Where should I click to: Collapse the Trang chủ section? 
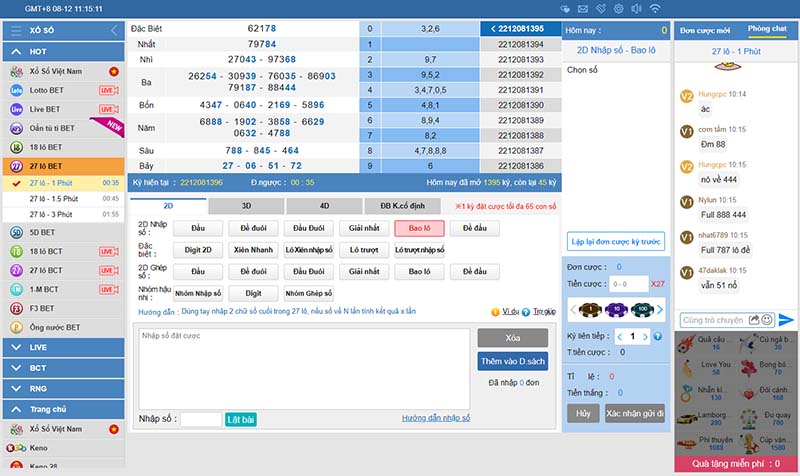coord(63,409)
